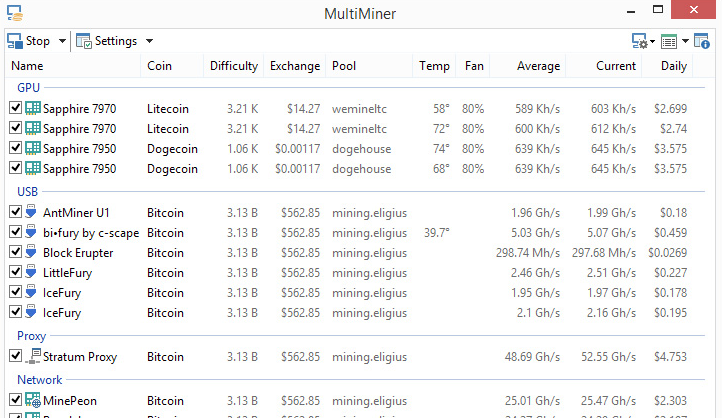The image size is (722, 418).
Task: Toggle the Block Erupter checkbox
Action: point(15,252)
